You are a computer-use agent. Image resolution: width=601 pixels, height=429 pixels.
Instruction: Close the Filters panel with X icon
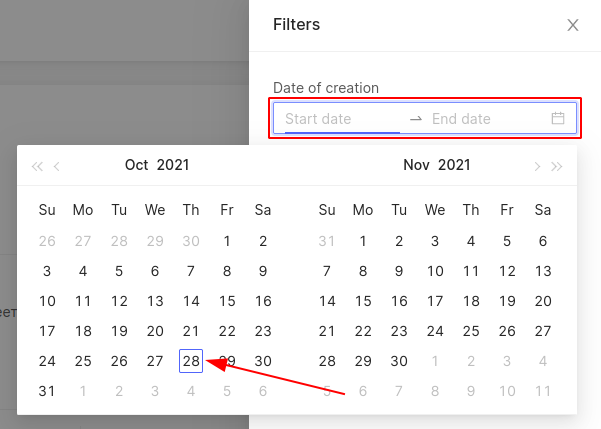pyautogui.click(x=573, y=25)
